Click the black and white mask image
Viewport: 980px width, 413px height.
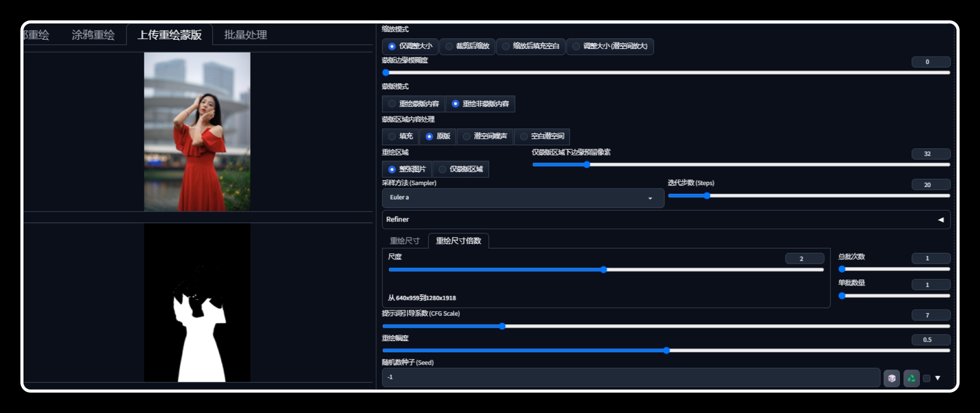click(197, 302)
